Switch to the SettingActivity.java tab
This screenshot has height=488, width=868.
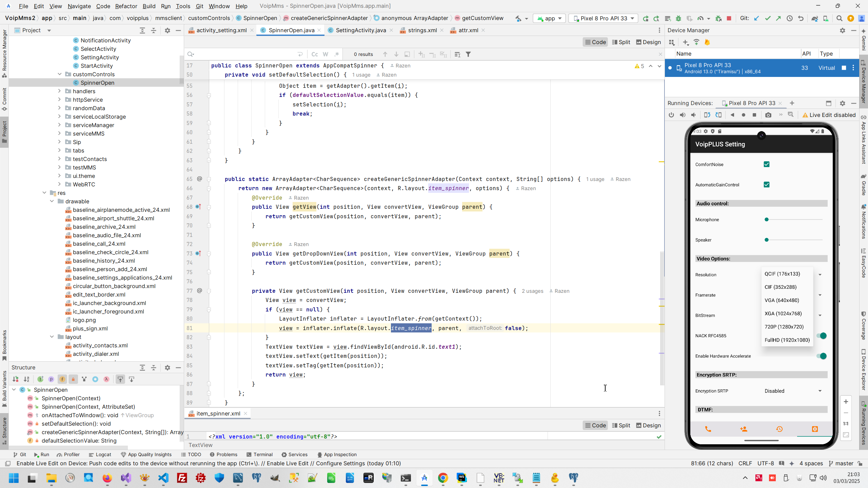360,30
